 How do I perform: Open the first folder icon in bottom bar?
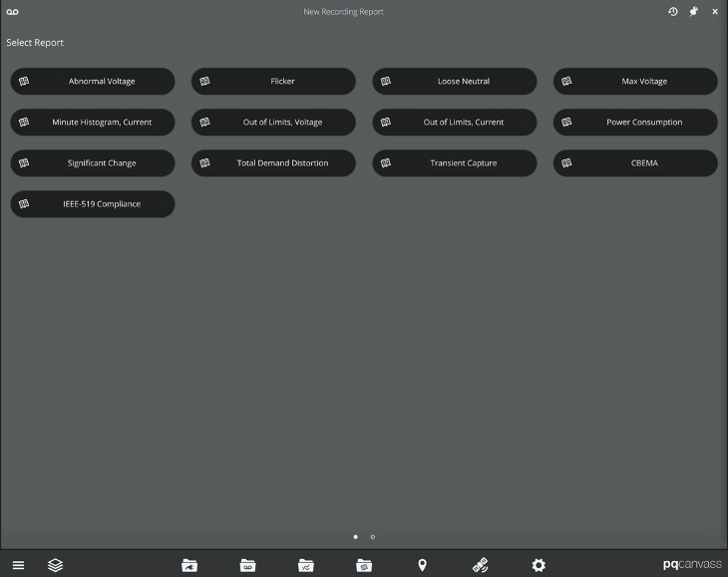tap(189, 565)
